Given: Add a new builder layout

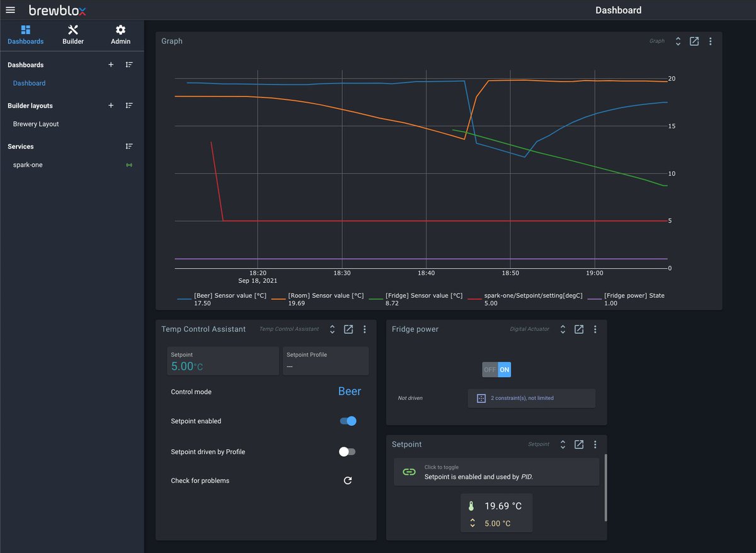Looking at the screenshot, I should point(111,106).
